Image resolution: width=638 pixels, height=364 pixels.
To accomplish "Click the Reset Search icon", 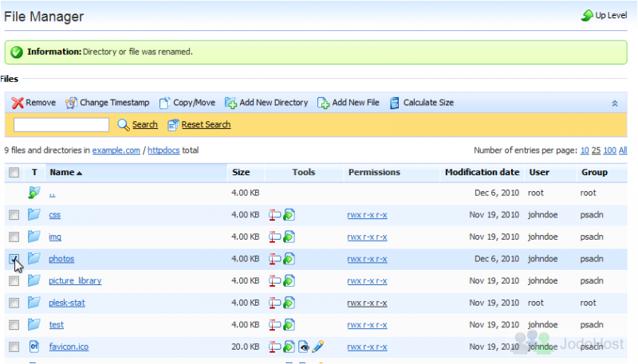I will pyautogui.click(x=173, y=125).
